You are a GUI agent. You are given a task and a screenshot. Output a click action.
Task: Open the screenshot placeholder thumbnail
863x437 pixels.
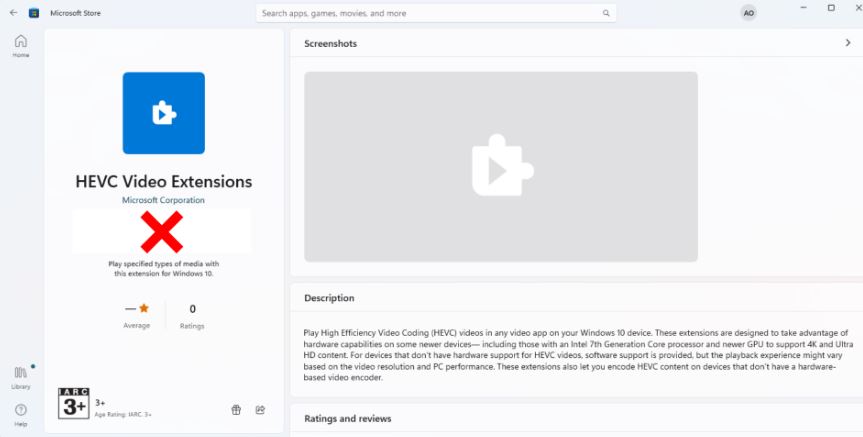click(x=501, y=167)
